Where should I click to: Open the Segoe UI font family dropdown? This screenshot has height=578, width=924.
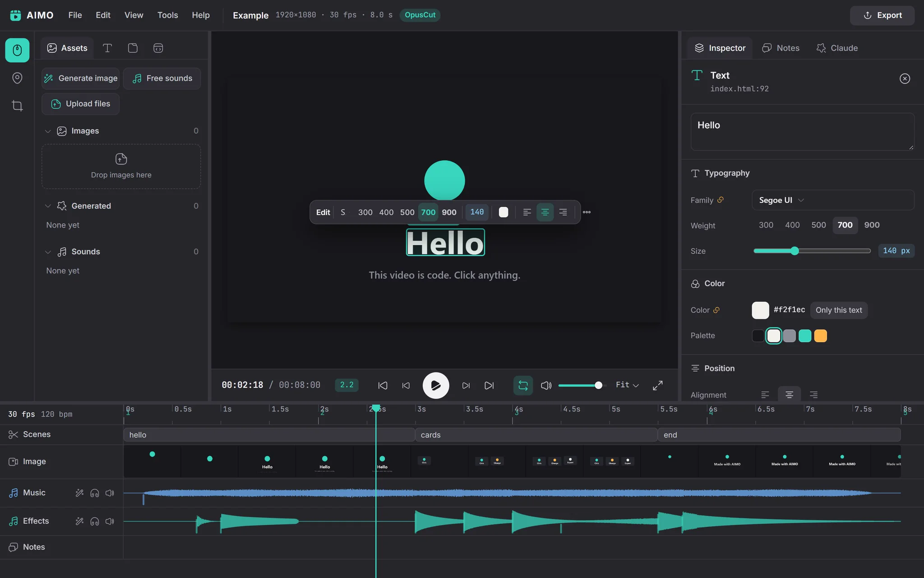pyautogui.click(x=833, y=200)
